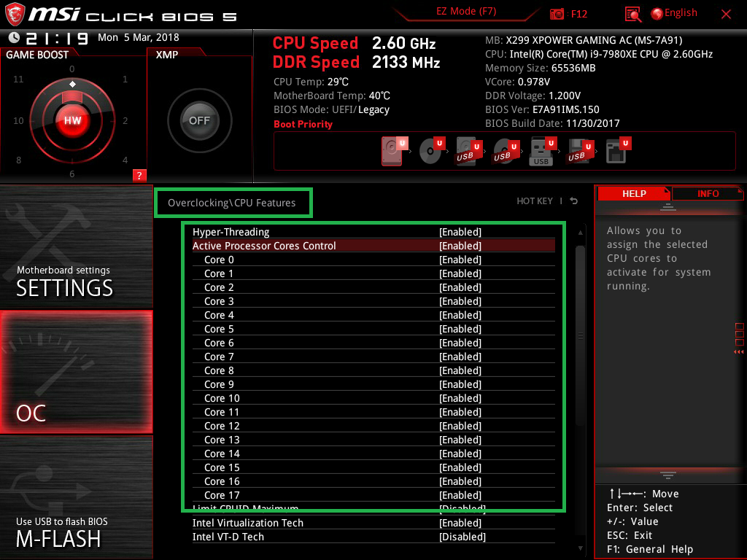Open Active Processor Cores Control value options
This screenshot has width=747, height=560.
[x=460, y=246]
